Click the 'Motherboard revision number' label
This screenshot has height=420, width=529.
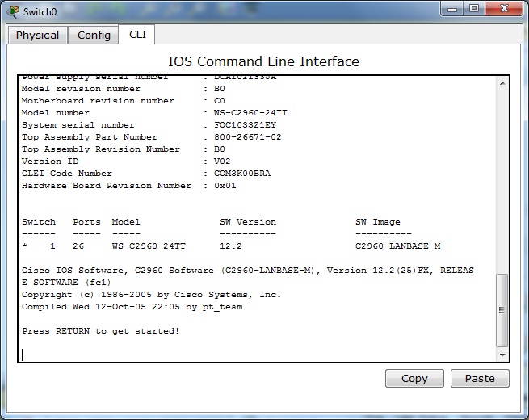pyautogui.click(x=98, y=100)
